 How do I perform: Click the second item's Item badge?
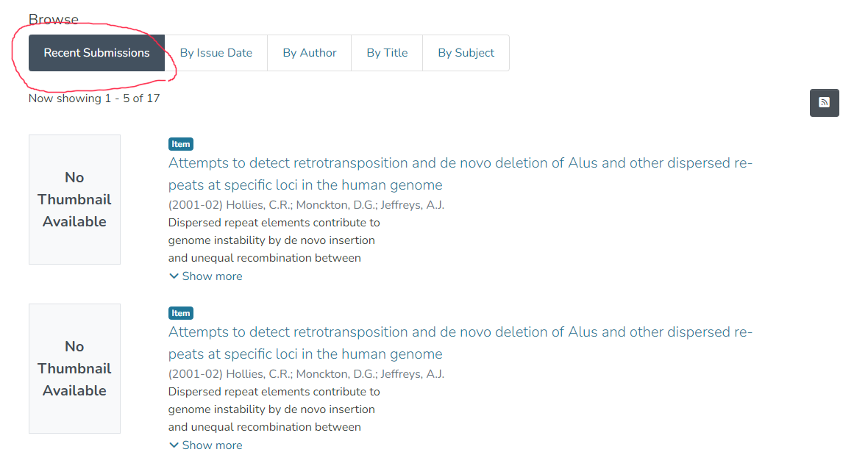[181, 313]
